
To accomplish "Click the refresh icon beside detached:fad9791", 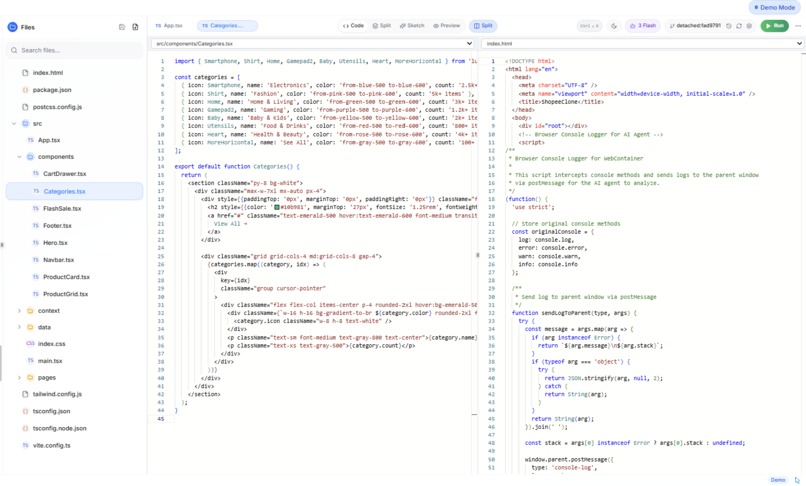I will [x=739, y=26].
